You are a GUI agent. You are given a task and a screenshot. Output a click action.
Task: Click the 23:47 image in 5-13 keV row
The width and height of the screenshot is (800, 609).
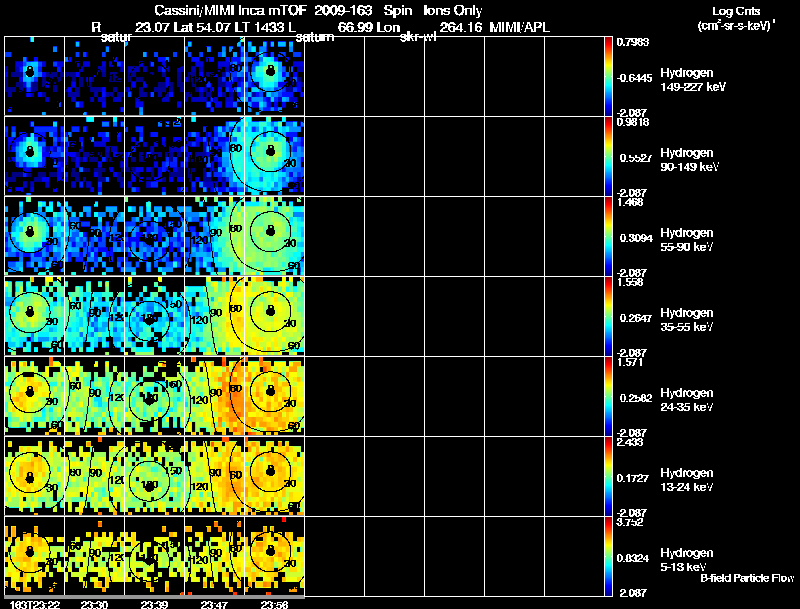[213, 557]
